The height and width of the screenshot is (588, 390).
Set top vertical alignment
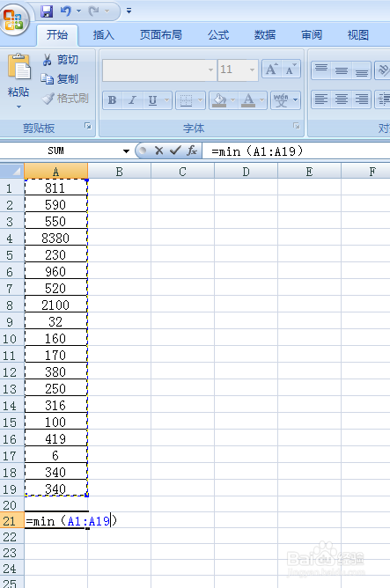click(x=321, y=70)
